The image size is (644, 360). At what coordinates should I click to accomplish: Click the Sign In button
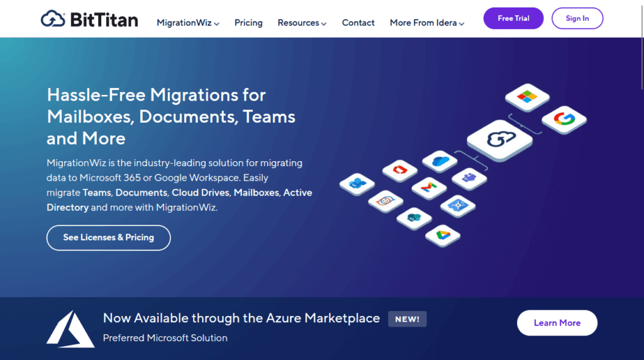tap(577, 18)
